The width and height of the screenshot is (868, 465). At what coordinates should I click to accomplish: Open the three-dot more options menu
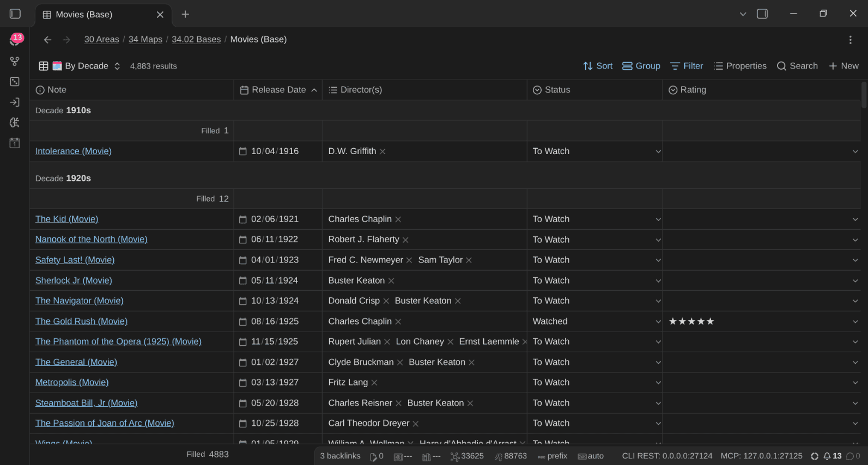(x=850, y=40)
